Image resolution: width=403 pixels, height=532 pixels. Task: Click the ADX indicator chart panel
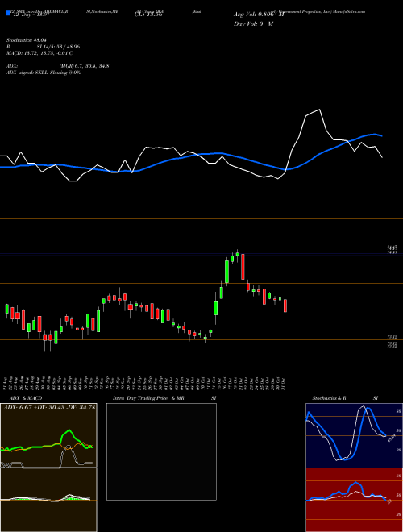pos(48,435)
